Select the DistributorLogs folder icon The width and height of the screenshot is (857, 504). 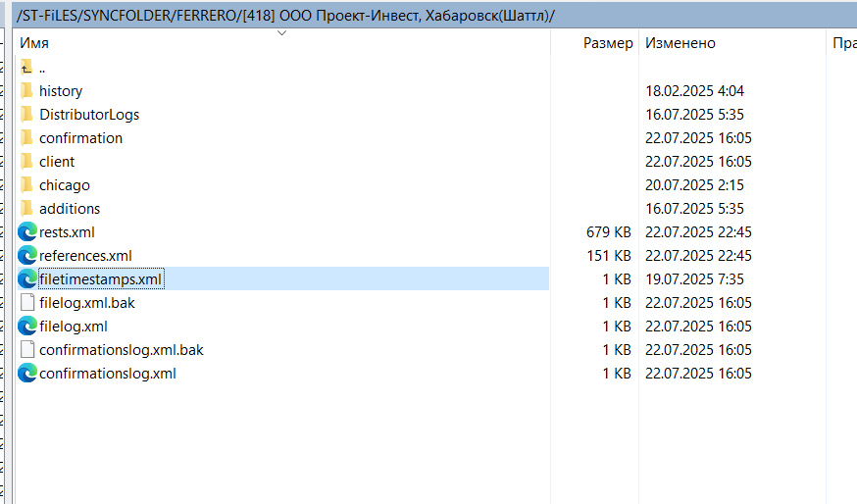point(26,115)
